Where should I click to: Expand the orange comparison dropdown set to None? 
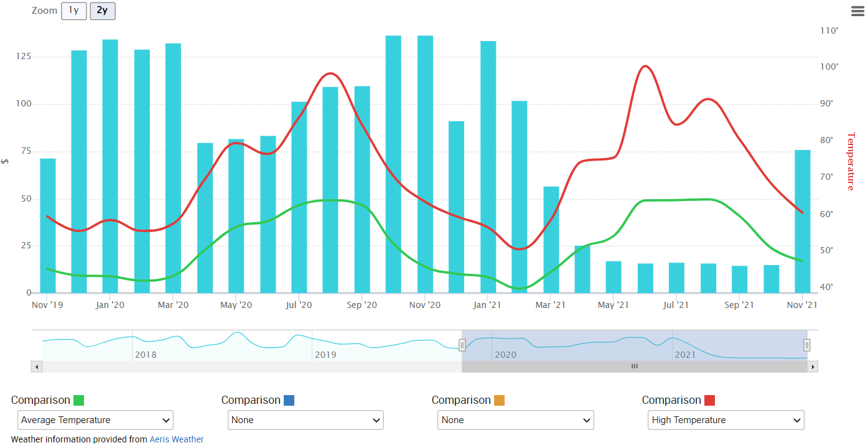pos(516,420)
